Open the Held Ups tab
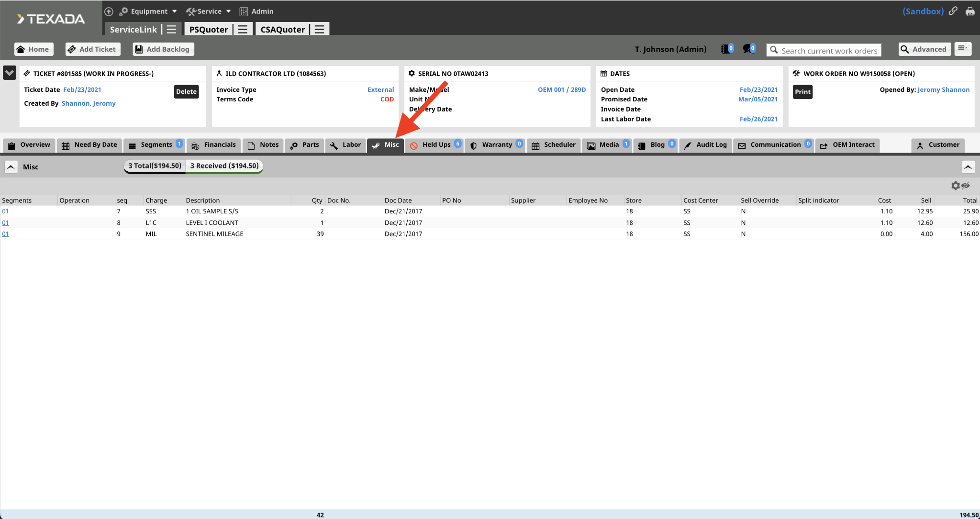The width and height of the screenshot is (980, 519). click(x=434, y=145)
